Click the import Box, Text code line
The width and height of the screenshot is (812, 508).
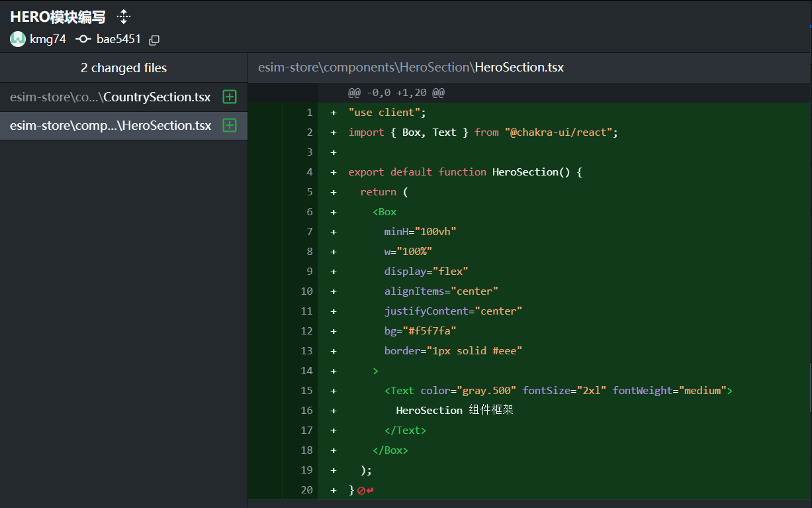(483, 132)
